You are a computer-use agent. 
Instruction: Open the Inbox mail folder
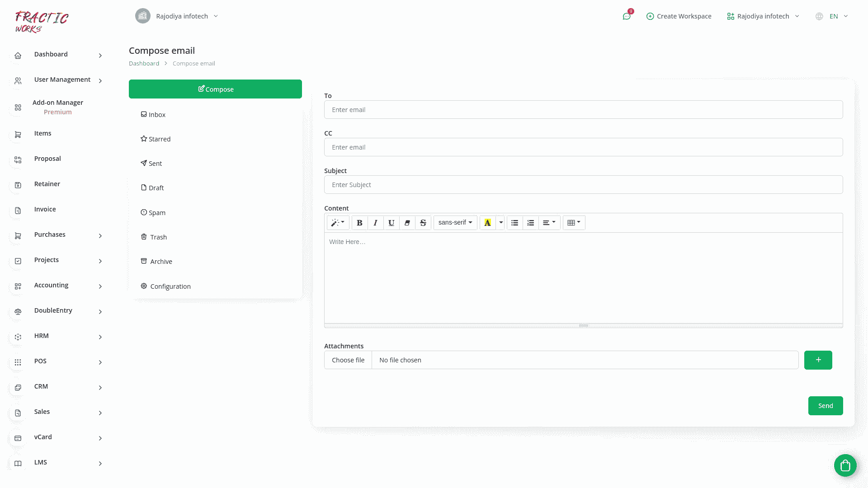pyautogui.click(x=156, y=115)
